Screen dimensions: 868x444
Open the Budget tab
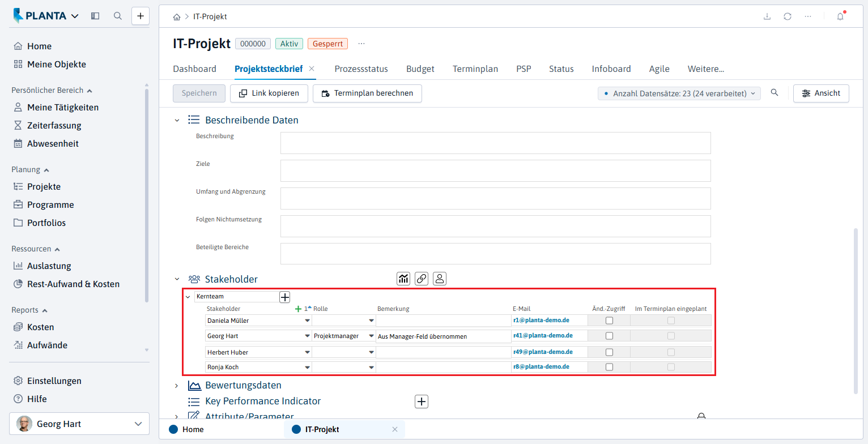pyautogui.click(x=420, y=69)
